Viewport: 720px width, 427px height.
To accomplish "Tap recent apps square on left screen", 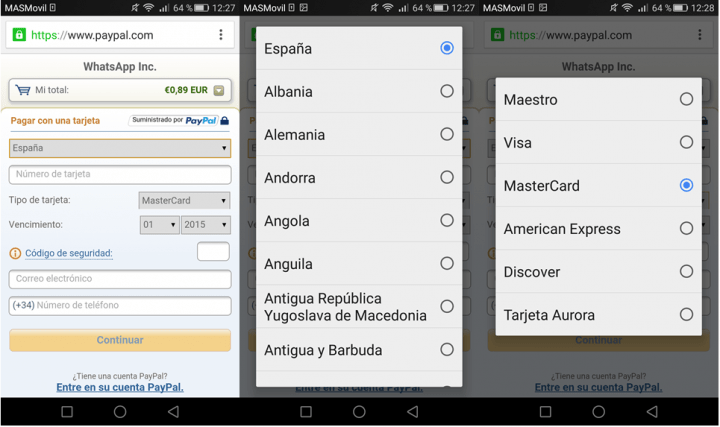I will pyautogui.click(x=67, y=411).
